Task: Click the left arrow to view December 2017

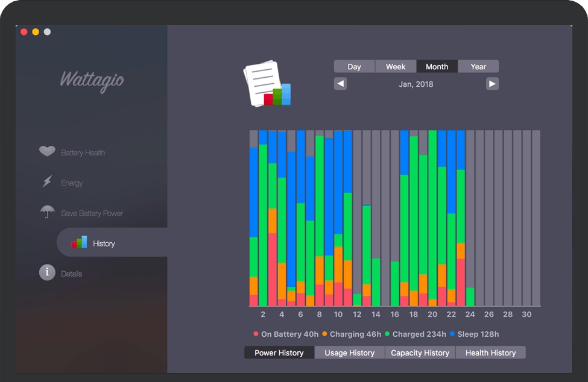Action: coord(340,84)
